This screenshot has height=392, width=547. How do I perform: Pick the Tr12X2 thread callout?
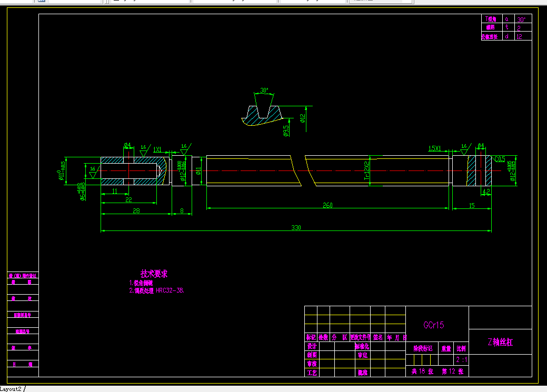(366, 170)
